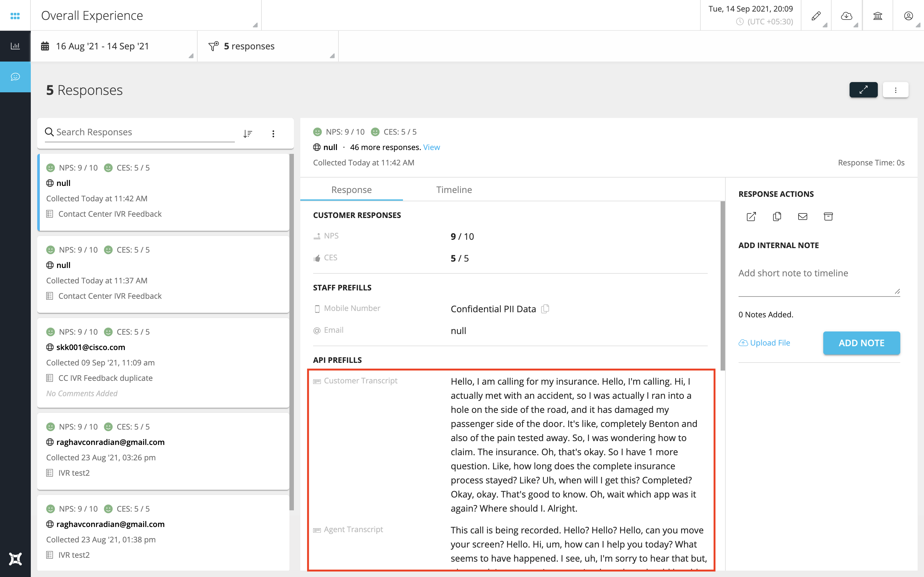Screen dimensions: 924x577
Task: Switch to the Timeline tab
Action: tap(453, 189)
